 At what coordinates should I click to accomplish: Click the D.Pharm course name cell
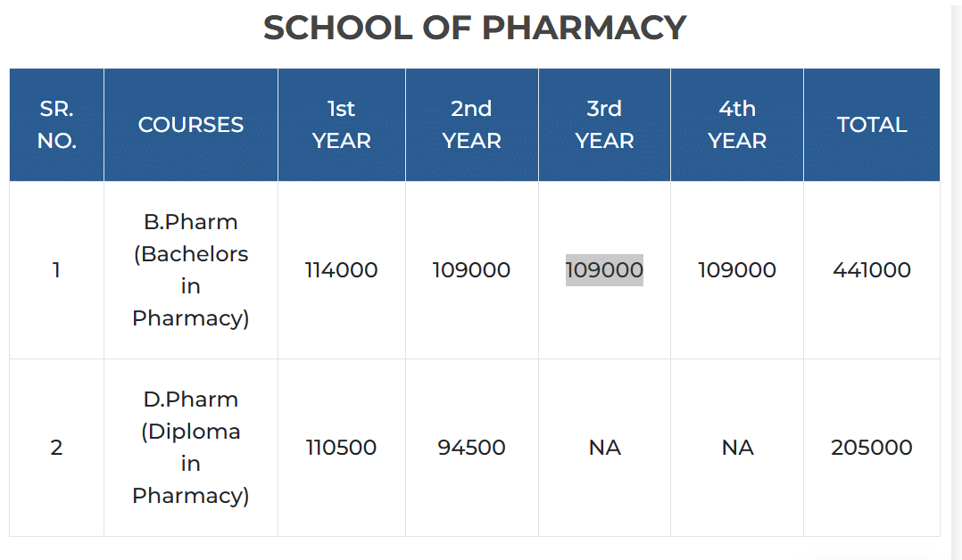click(191, 448)
